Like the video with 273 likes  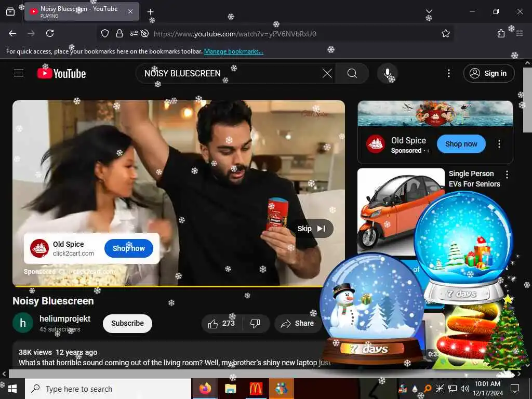pos(222,323)
